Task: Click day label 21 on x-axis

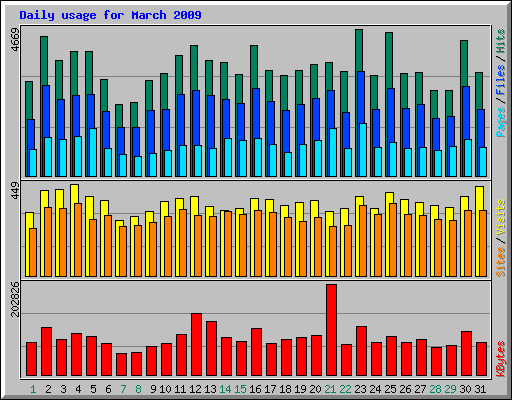Action: (330, 389)
